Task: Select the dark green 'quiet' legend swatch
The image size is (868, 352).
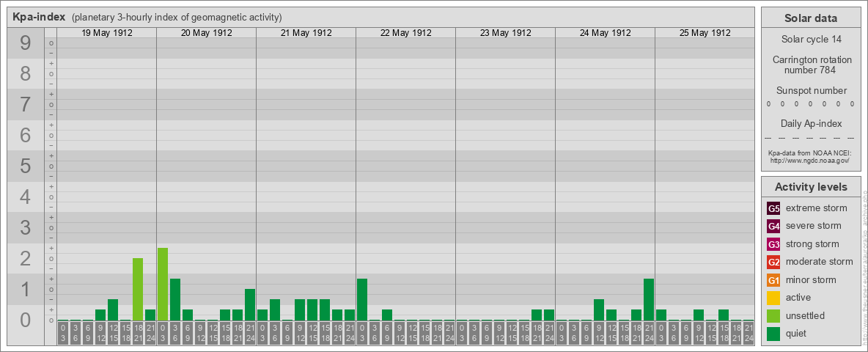Action: (x=774, y=334)
